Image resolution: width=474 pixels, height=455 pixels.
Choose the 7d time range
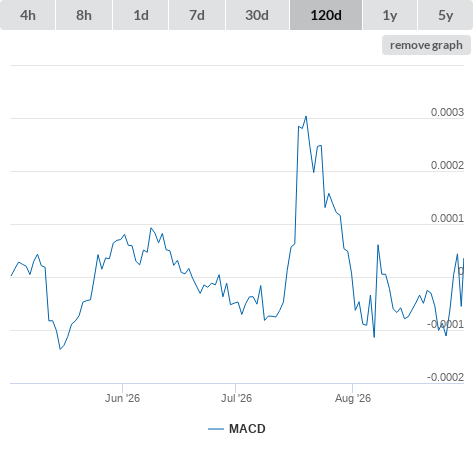(x=197, y=15)
